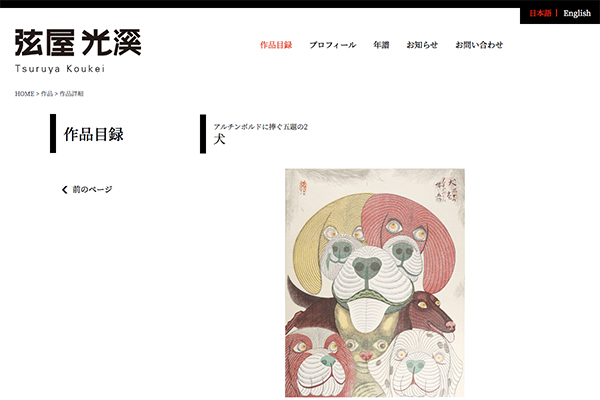Screen dimensions: 600x400
Task: Open the 作品目録 menu item
Action: pos(276,45)
